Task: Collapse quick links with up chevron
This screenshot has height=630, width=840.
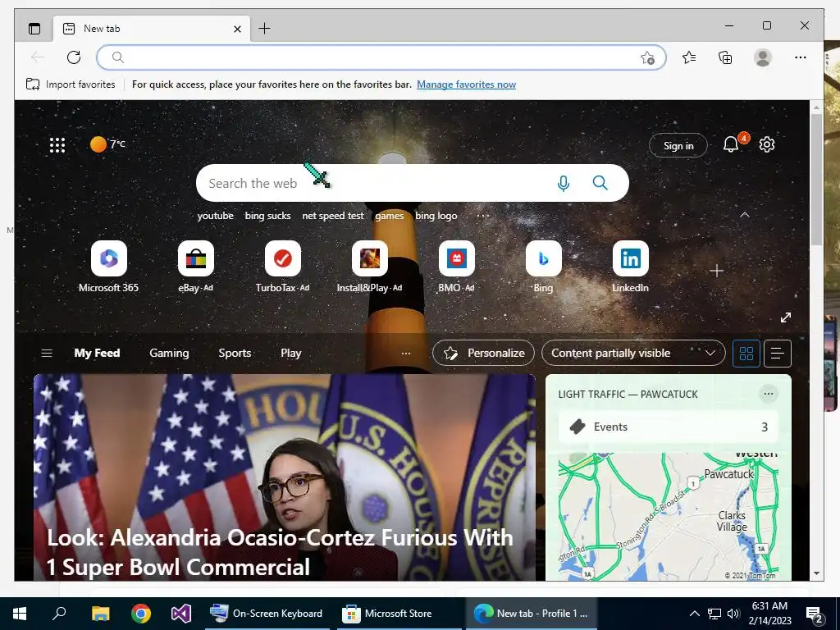Action: coord(745,215)
